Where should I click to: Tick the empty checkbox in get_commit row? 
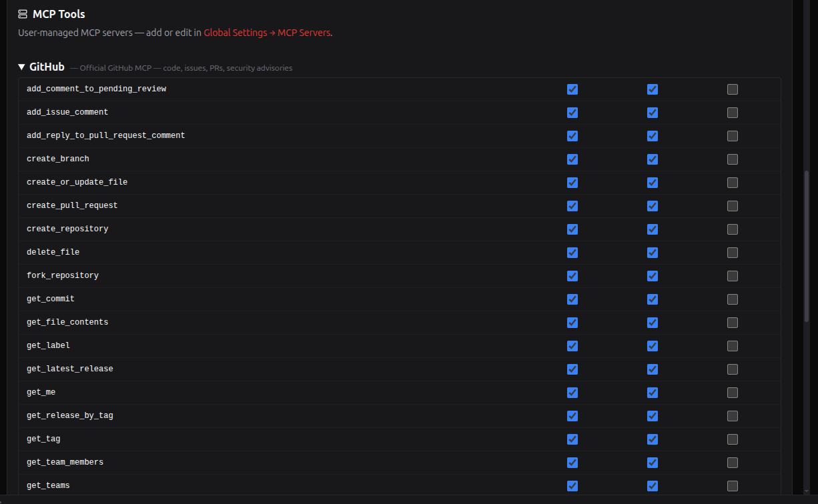coord(733,299)
